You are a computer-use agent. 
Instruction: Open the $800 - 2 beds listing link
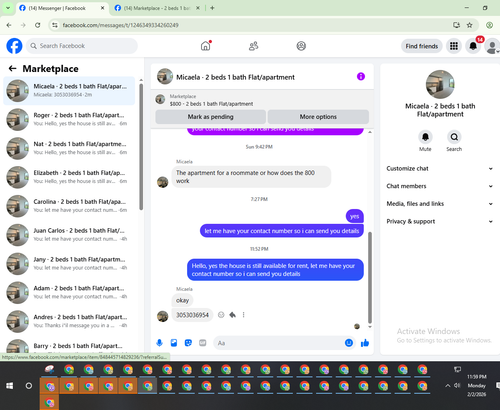(x=211, y=104)
